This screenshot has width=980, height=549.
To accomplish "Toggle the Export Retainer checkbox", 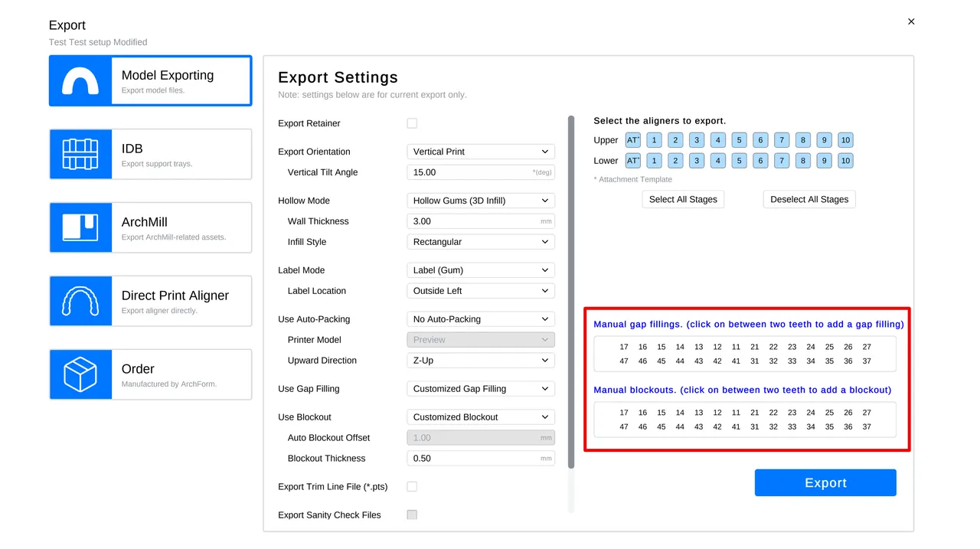I will 412,123.
